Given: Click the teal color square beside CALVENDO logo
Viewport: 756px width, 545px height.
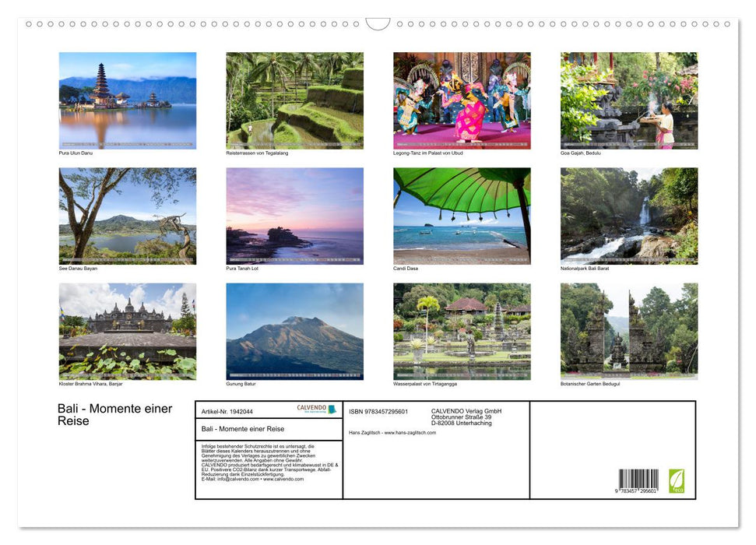Looking at the screenshot, I should click(x=332, y=407).
